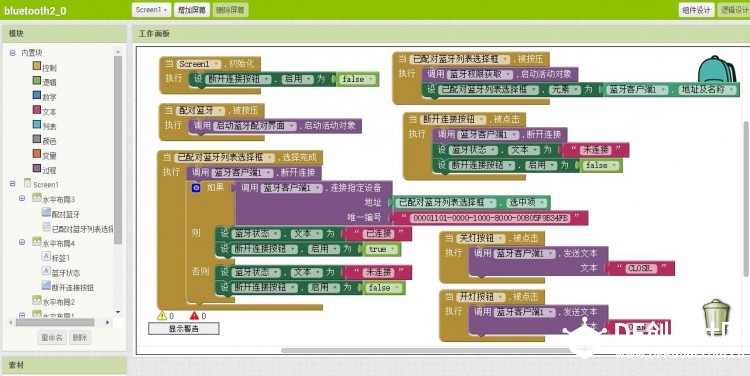Click the trash can icon in the workspace
Viewport: 750px width, 376px height.
tap(716, 318)
